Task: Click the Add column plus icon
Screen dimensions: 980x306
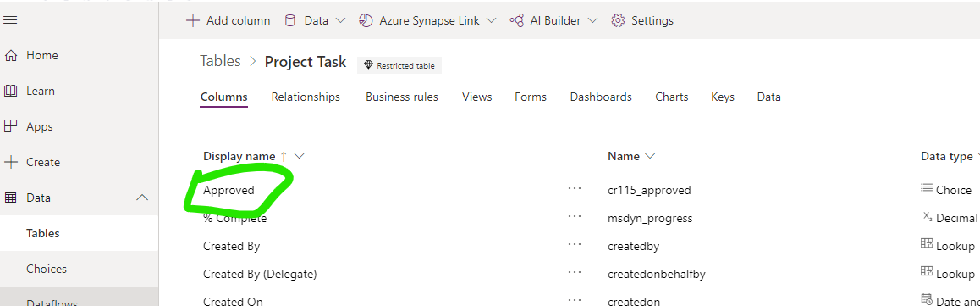Action: click(193, 20)
